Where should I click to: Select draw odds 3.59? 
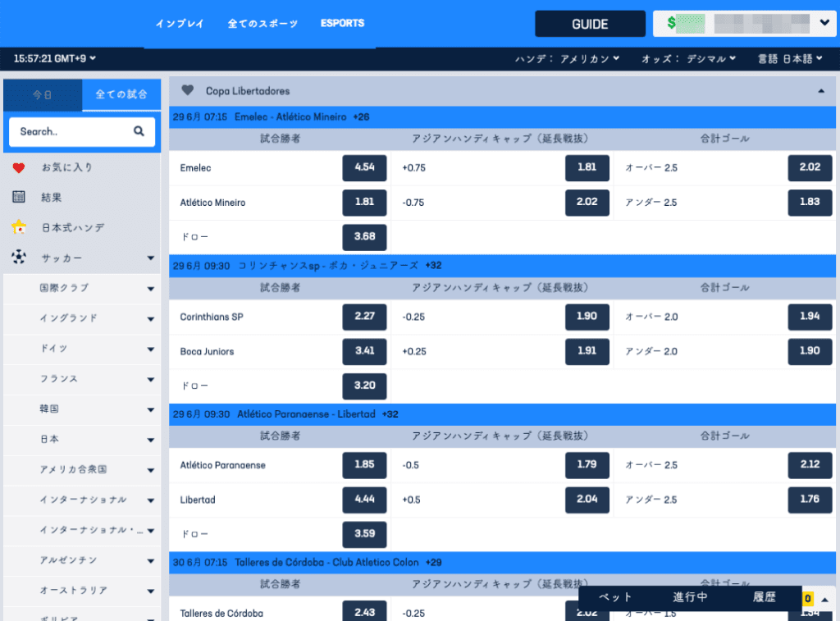(364, 534)
